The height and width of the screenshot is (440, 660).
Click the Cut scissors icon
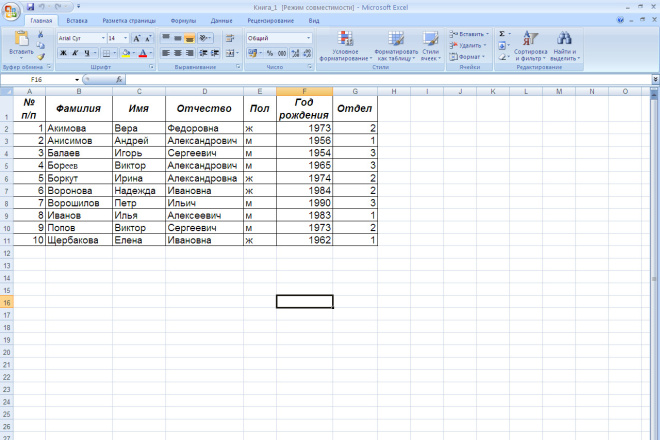click(x=41, y=35)
